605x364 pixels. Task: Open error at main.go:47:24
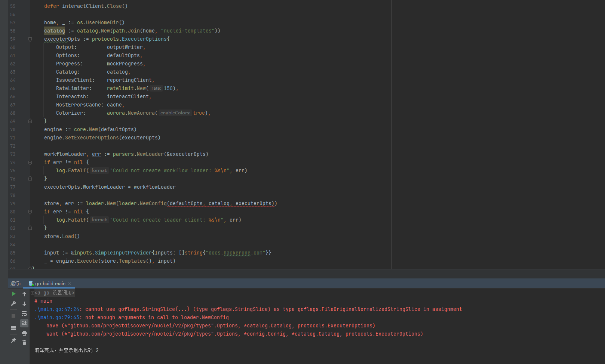pos(56,309)
